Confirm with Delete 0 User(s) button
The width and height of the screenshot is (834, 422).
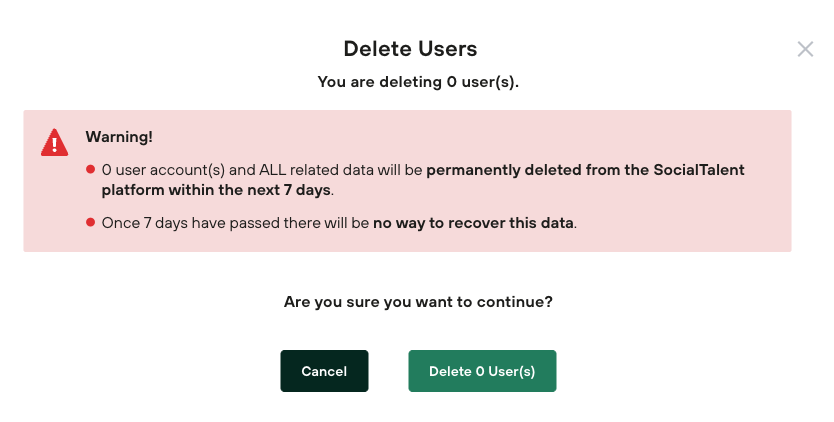point(482,371)
